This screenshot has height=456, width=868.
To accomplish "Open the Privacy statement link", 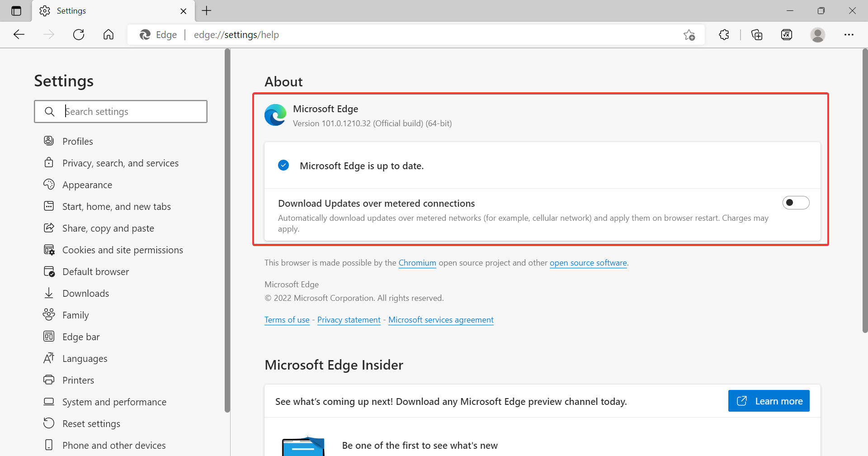I will (x=349, y=319).
